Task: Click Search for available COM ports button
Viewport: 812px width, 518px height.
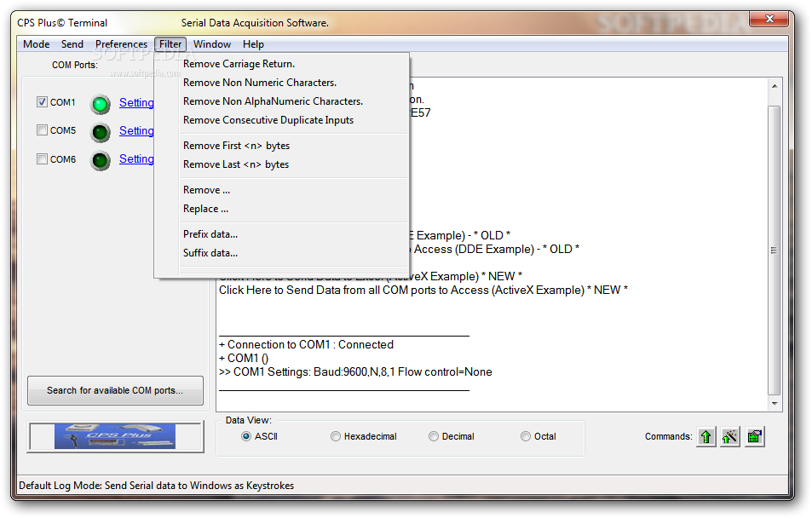Action: pos(115,390)
